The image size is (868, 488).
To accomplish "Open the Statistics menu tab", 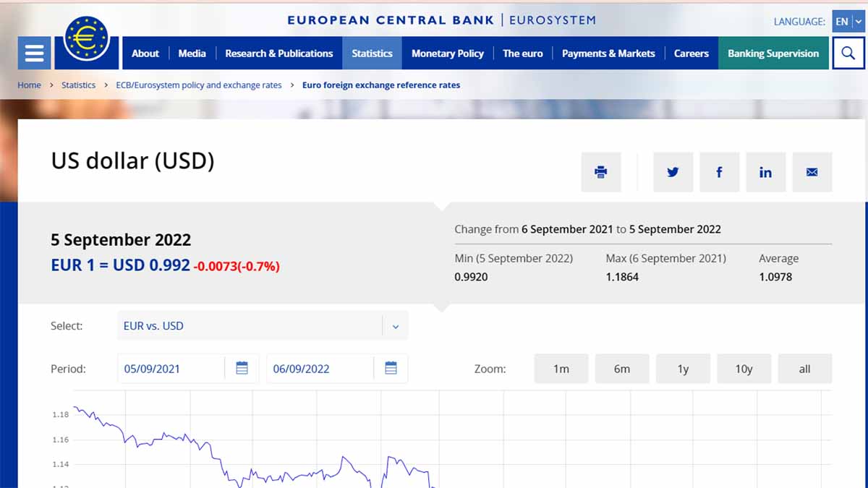I will click(372, 53).
